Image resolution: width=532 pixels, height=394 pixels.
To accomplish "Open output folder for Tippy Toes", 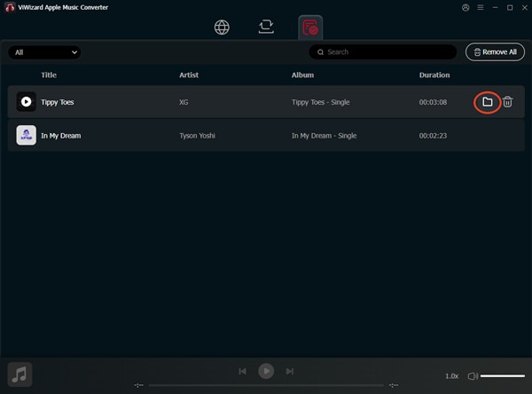I will tap(487, 101).
